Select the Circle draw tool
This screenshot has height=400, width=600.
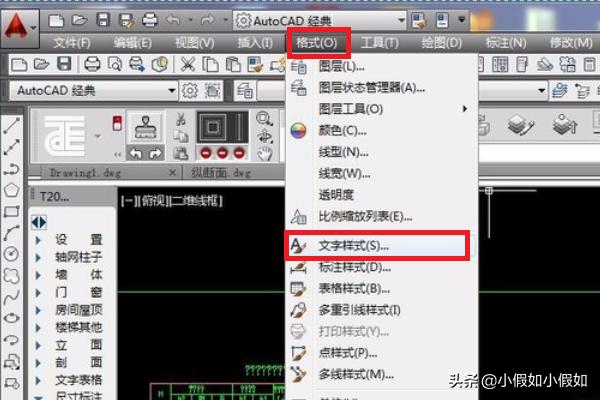(11, 254)
